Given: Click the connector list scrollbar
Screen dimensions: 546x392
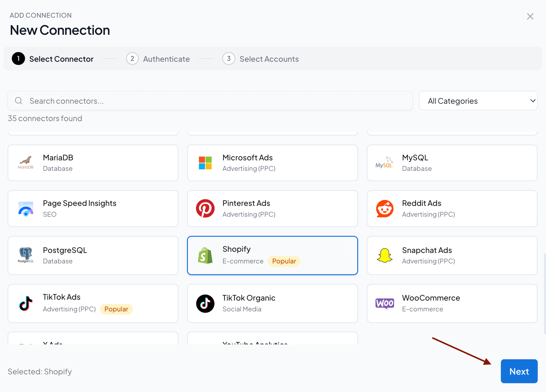Looking at the screenshot, I should click(x=545, y=294).
